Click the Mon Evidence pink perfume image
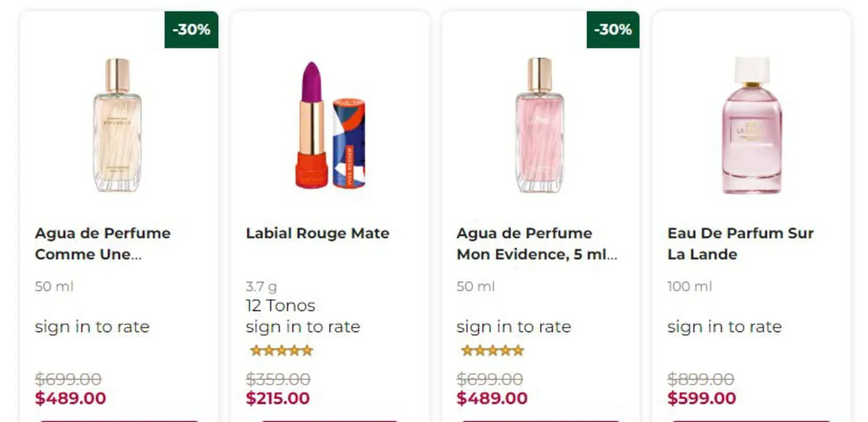 click(540, 125)
